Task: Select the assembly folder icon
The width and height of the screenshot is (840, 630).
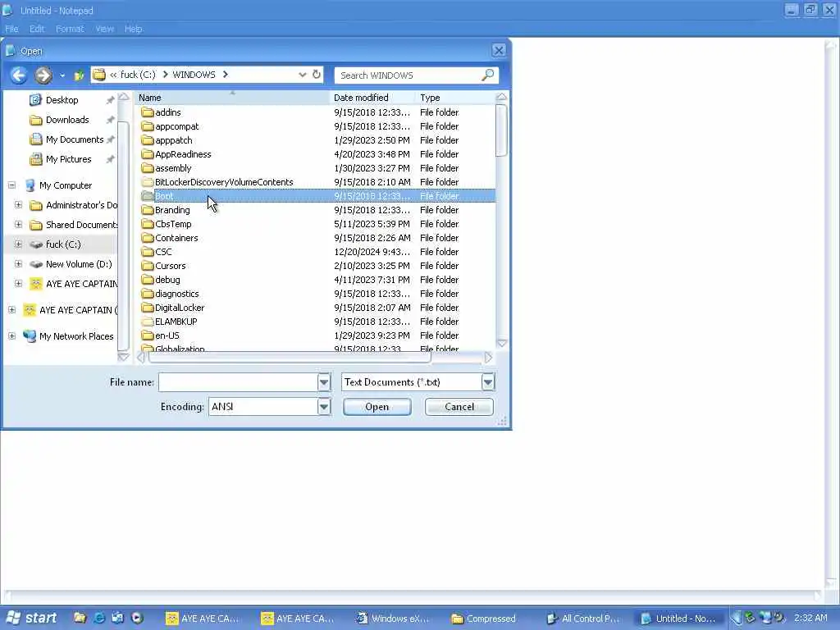Action: pyautogui.click(x=148, y=168)
